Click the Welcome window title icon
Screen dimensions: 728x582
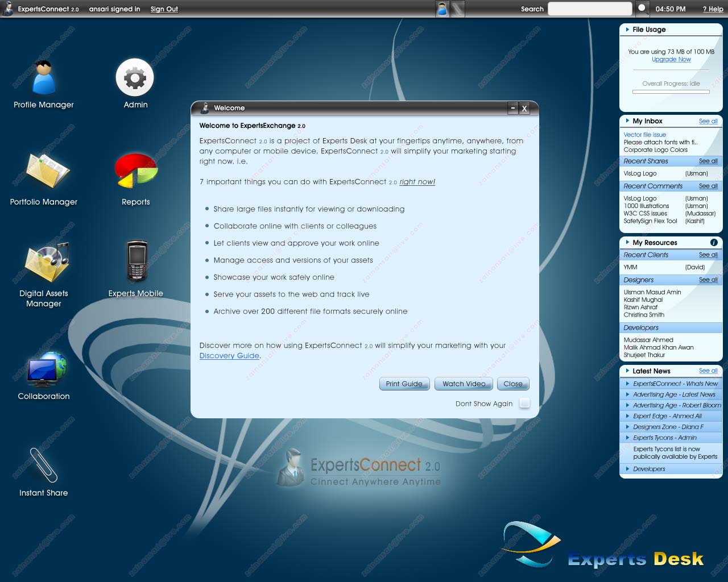[x=205, y=107]
